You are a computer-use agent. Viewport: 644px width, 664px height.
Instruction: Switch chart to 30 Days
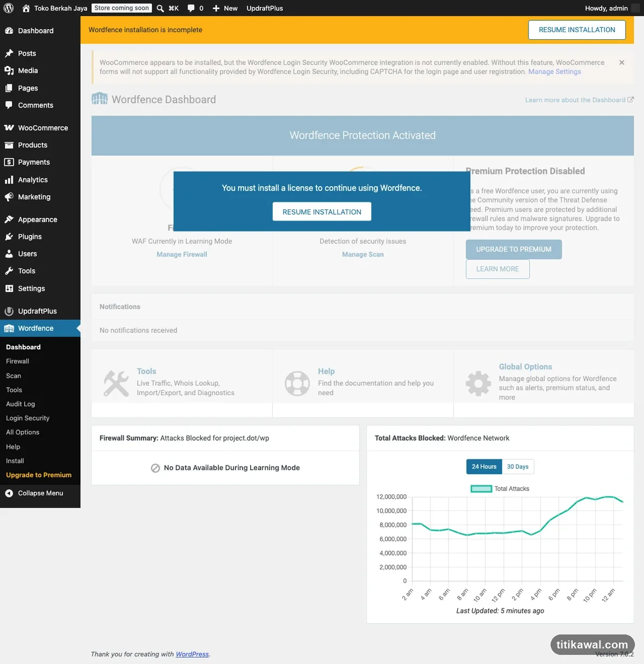coord(518,467)
